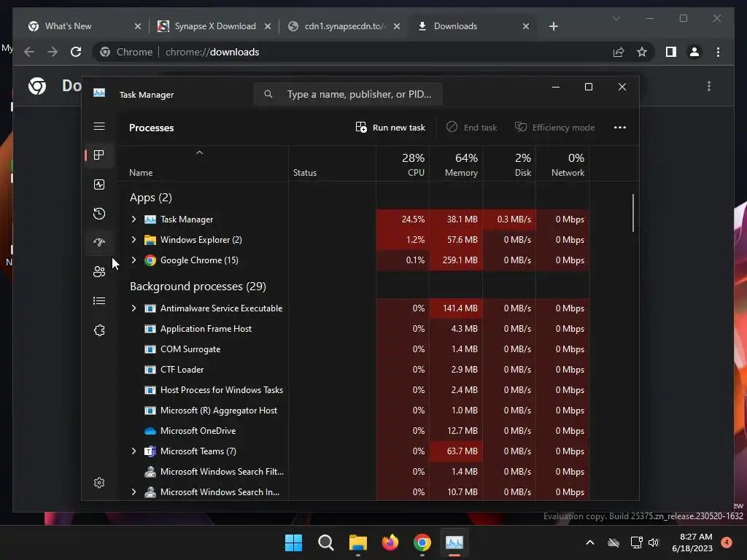Open Chrome tab search chevron
The image size is (747, 560).
click(616, 18)
